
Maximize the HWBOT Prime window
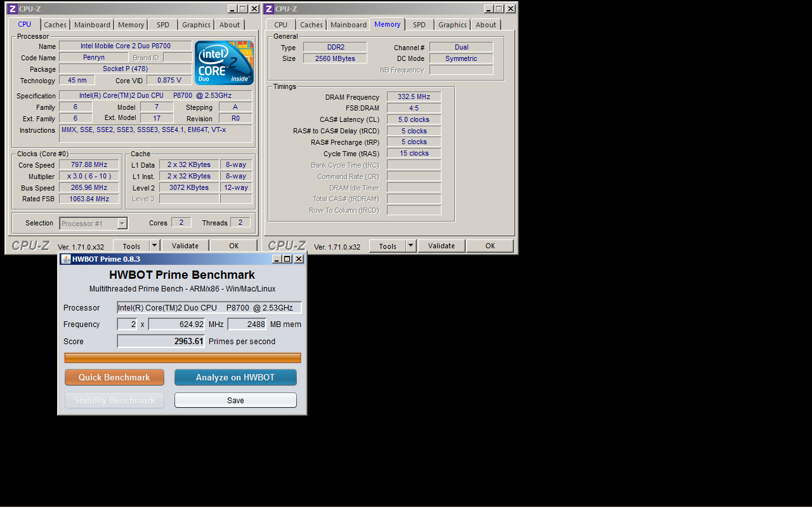(287, 259)
